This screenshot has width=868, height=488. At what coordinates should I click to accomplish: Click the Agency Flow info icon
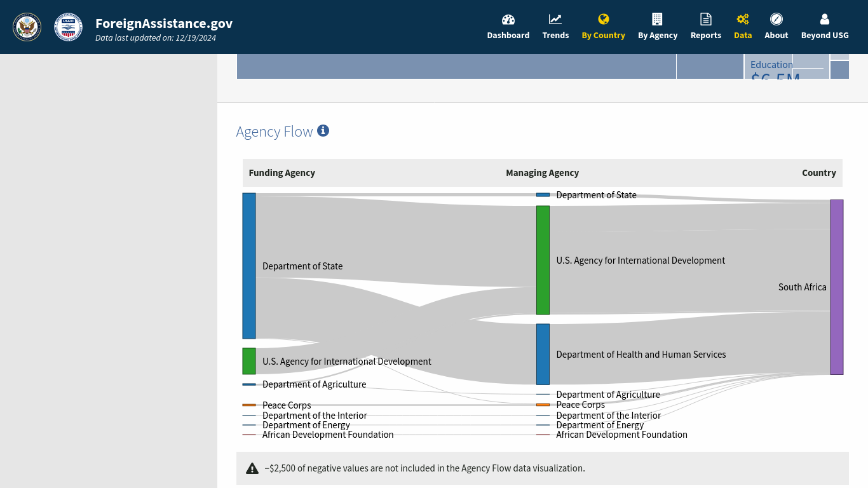(x=323, y=131)
